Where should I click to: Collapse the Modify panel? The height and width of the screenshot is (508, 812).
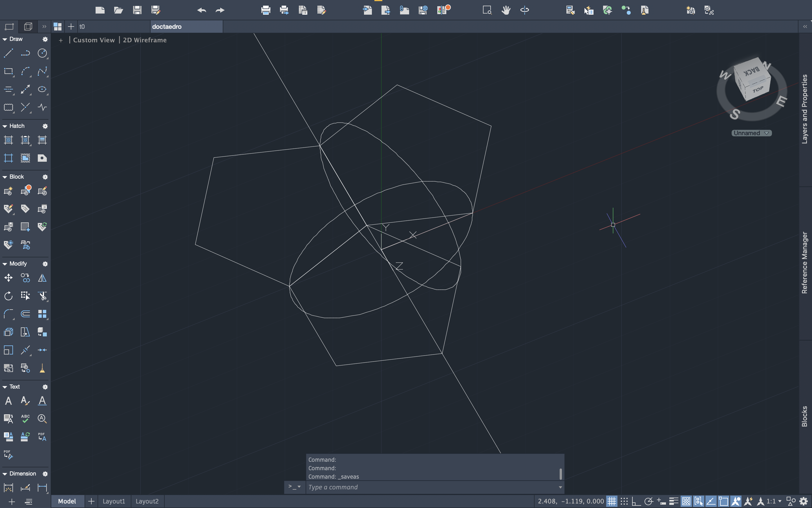pyautogui.click(x=5, y=264)
